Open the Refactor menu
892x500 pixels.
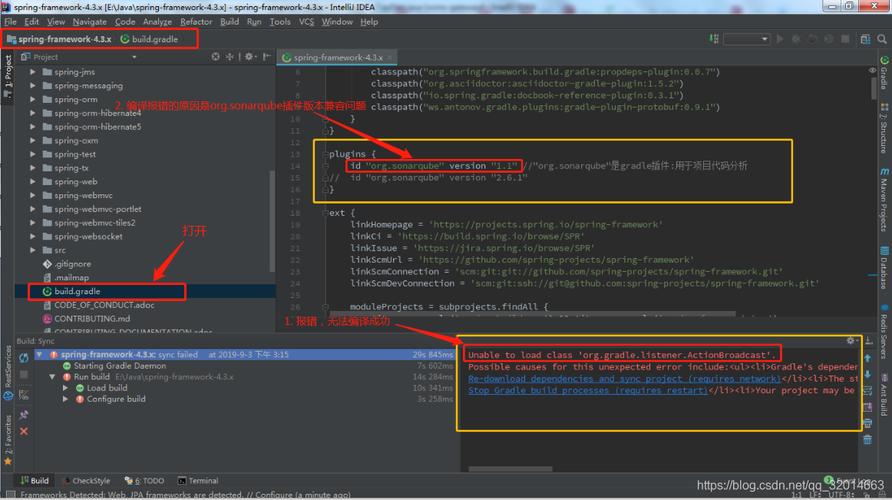coord(196,21)
